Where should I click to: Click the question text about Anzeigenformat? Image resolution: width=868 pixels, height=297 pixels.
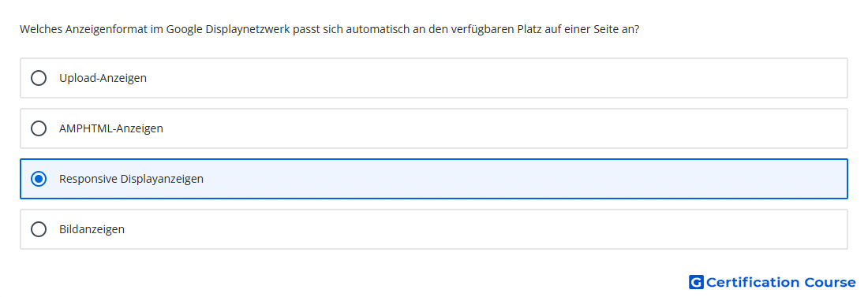click(329, 29)
